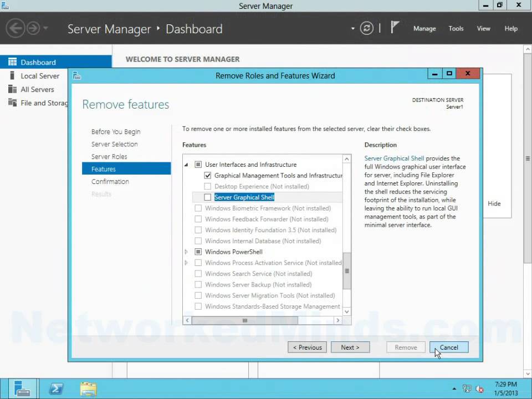This screenshot has width=532, height=399.
Task: Click the Windows Biometric Framework checkbox
Action: point(198,208)
